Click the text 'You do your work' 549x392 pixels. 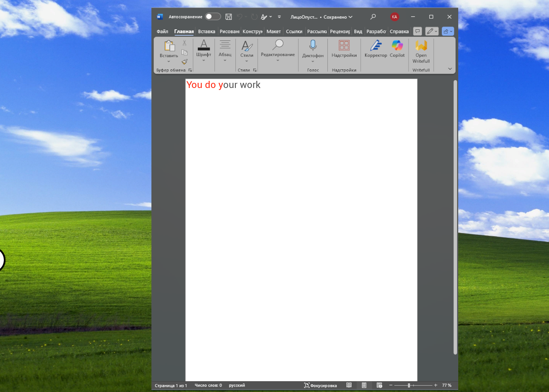coord(224,85)
